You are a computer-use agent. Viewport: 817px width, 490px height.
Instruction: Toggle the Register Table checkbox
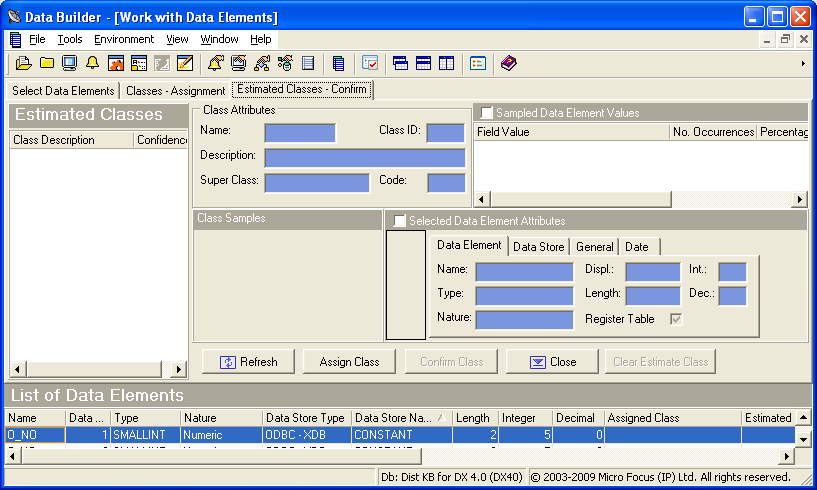[676, 319]
